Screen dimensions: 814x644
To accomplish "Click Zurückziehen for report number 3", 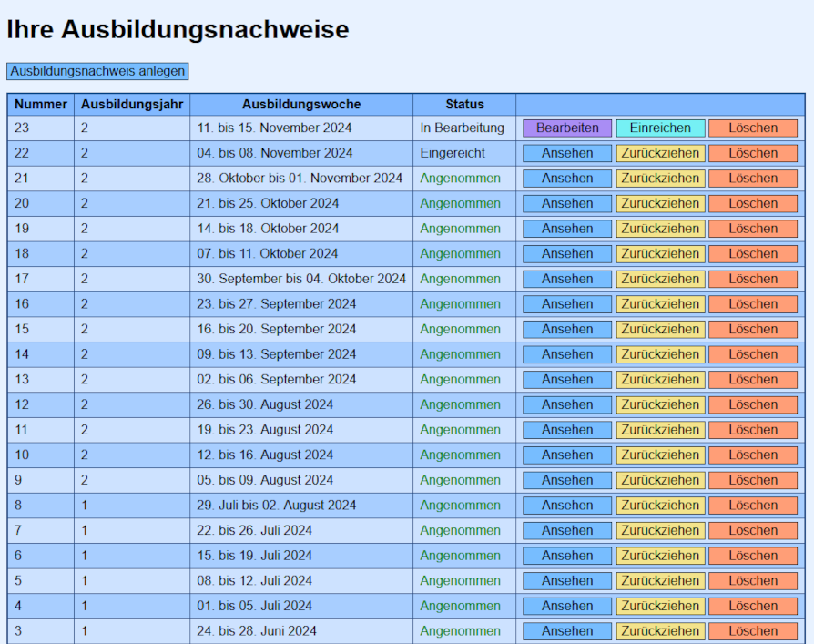I will tap(660, 631).
